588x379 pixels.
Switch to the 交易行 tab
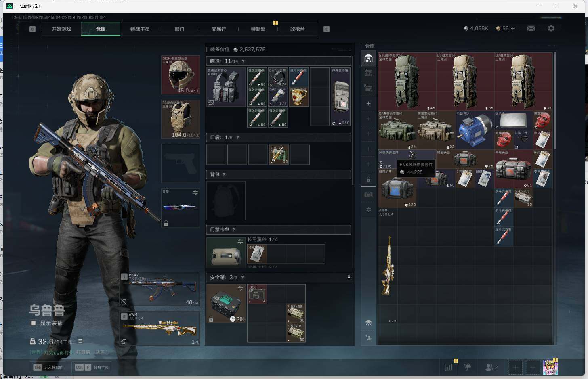[x=219, y=29]
